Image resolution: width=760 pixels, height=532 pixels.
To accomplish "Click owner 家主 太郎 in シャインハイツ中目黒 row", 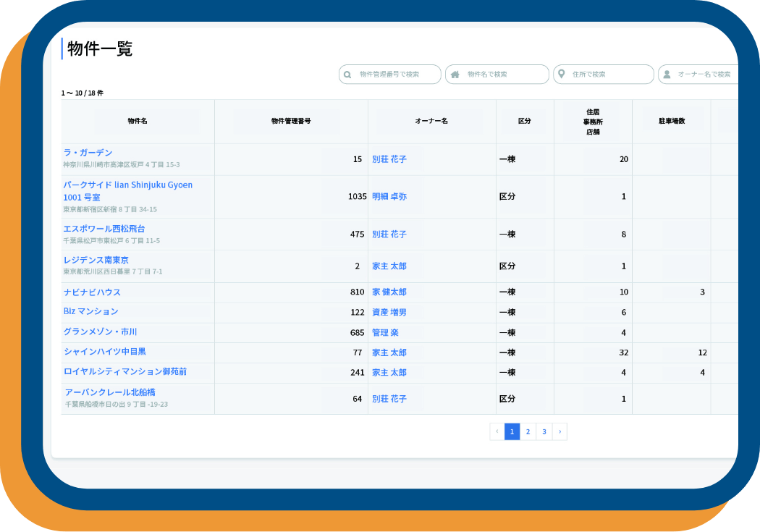I will click(x=389, y=352).
